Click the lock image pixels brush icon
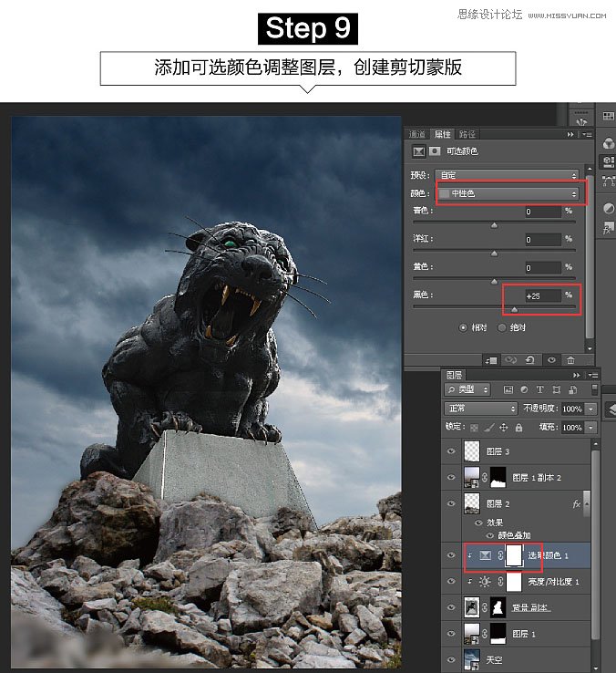The height and width of the screenshot is (673, 616). (x=488, y=428)
